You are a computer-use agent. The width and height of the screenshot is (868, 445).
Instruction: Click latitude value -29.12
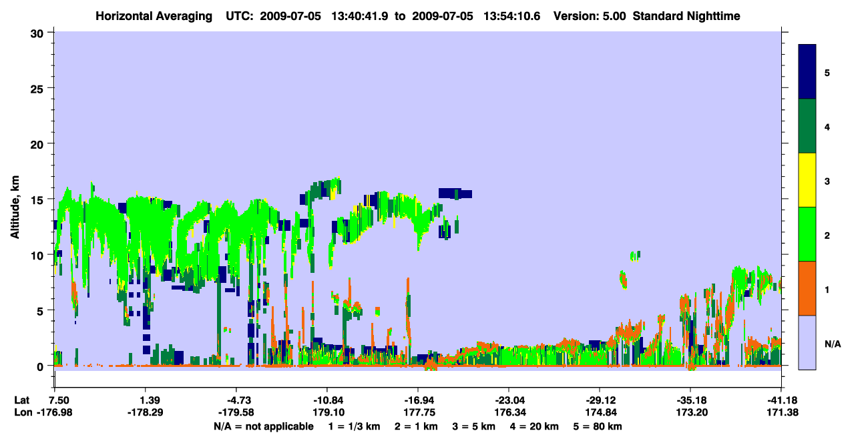pyautogui.click(x=600, y=400)
